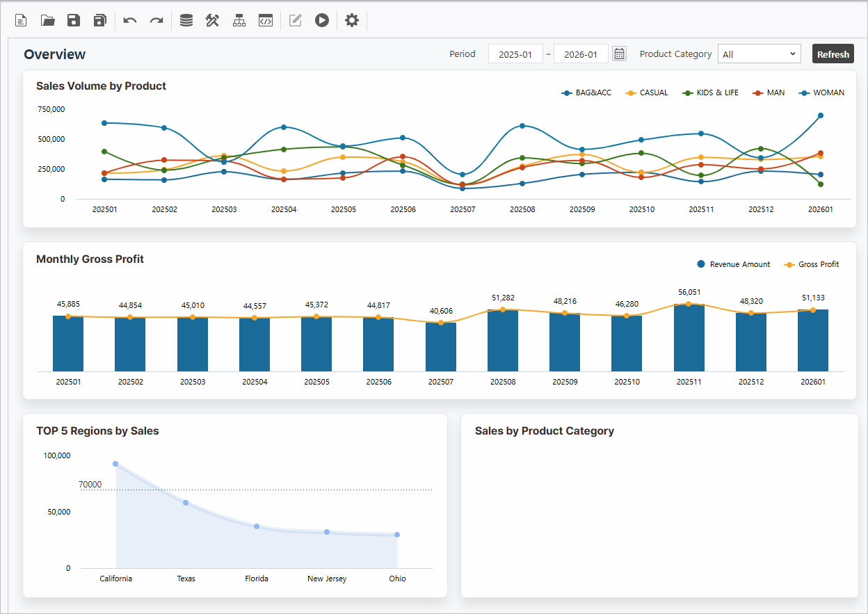Image resolution: width=868 pixels, height=614 pixels.
Task: Redo the last undone action
Action: click(156, 20)
